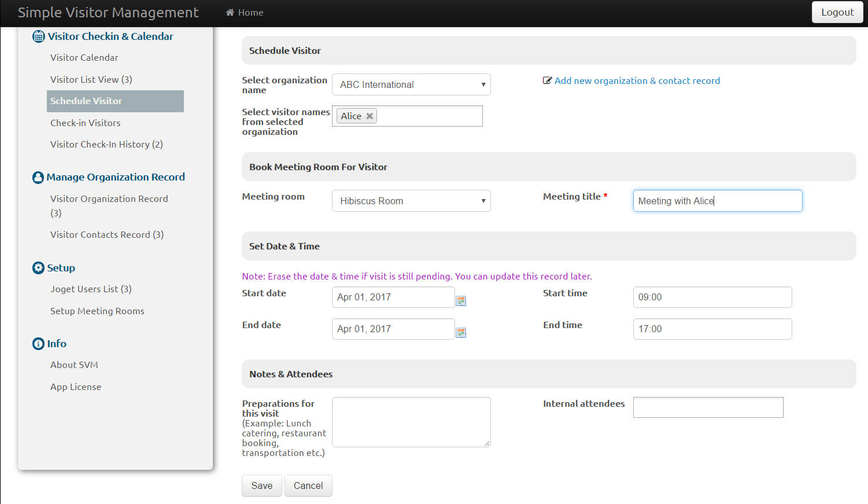Select Schedule Visitor menu item
The image size is (868, 504).
(x=115, y=101)
